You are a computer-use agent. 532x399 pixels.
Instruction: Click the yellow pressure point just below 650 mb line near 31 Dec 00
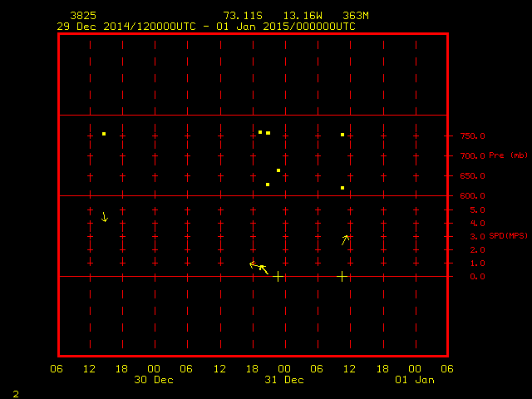point(278,170)
